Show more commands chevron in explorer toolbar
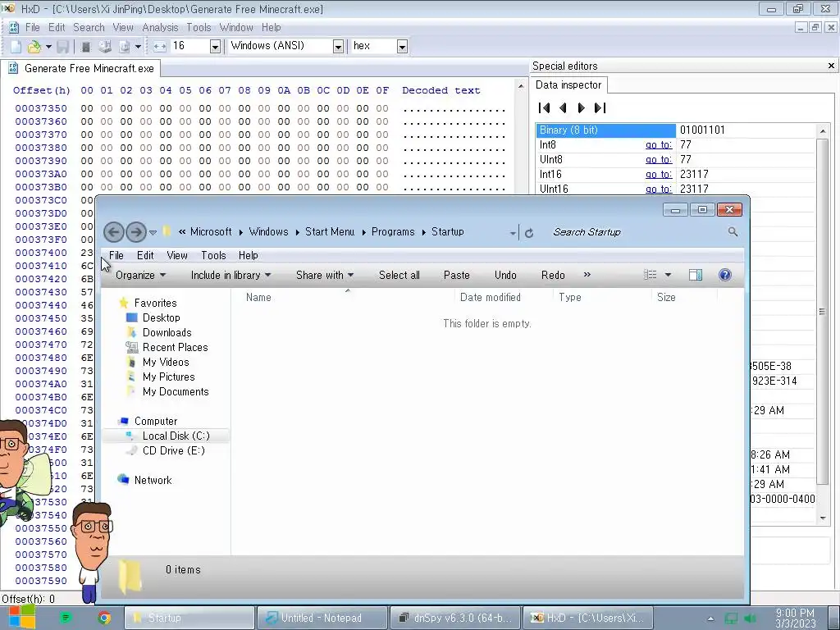840x630 pixels. 587,274
